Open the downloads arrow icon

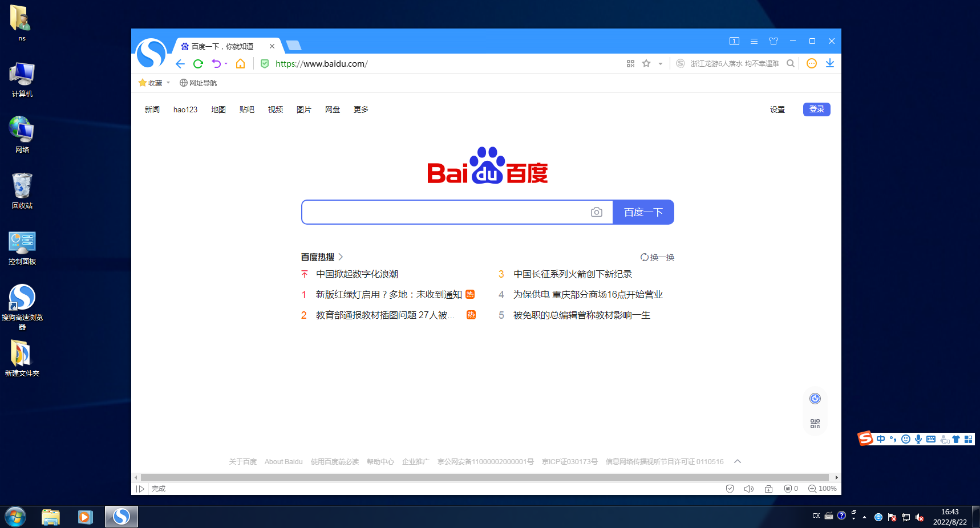click(x=830, y=63)
